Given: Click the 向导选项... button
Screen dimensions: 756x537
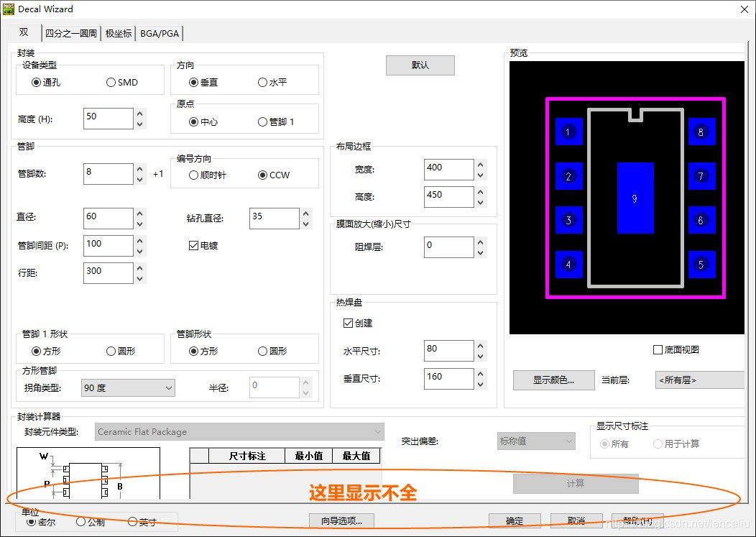Looking at the screenshot, I should click(342, 520).
